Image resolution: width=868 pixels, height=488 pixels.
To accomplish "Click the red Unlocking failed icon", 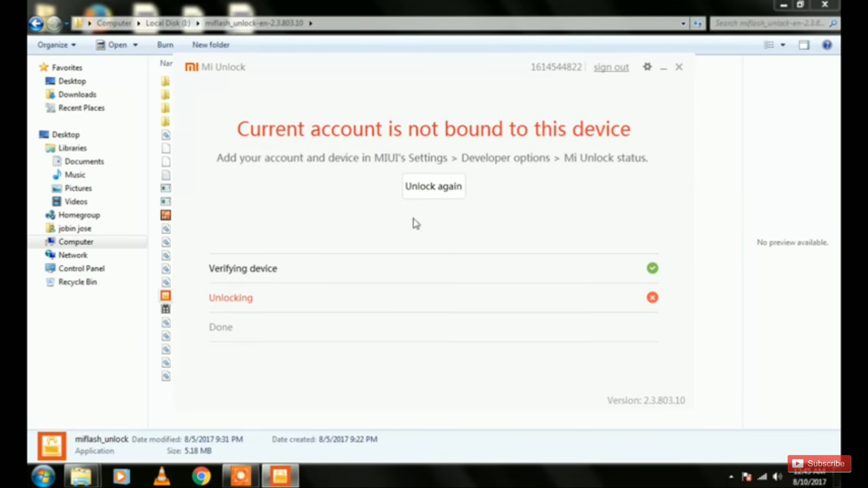I will coord(652,297).
